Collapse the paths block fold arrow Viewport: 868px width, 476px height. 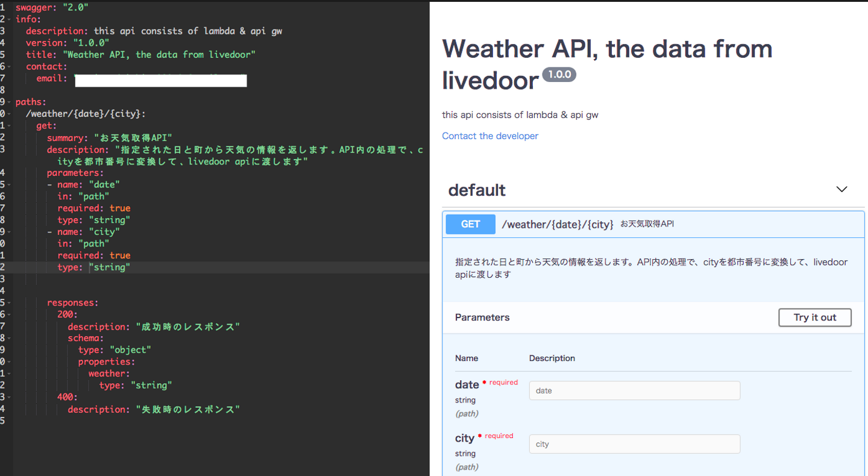click(10, 102)
